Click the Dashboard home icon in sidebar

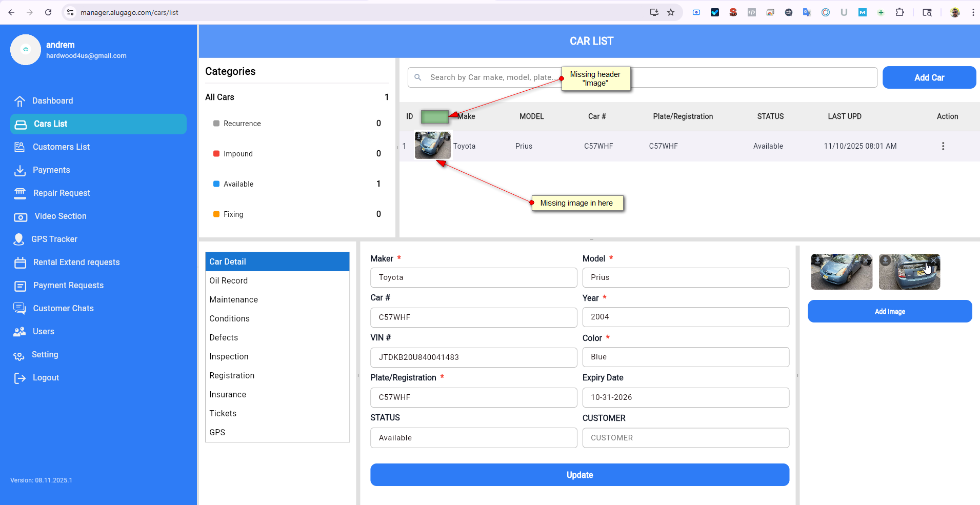[x=19, y=101]
